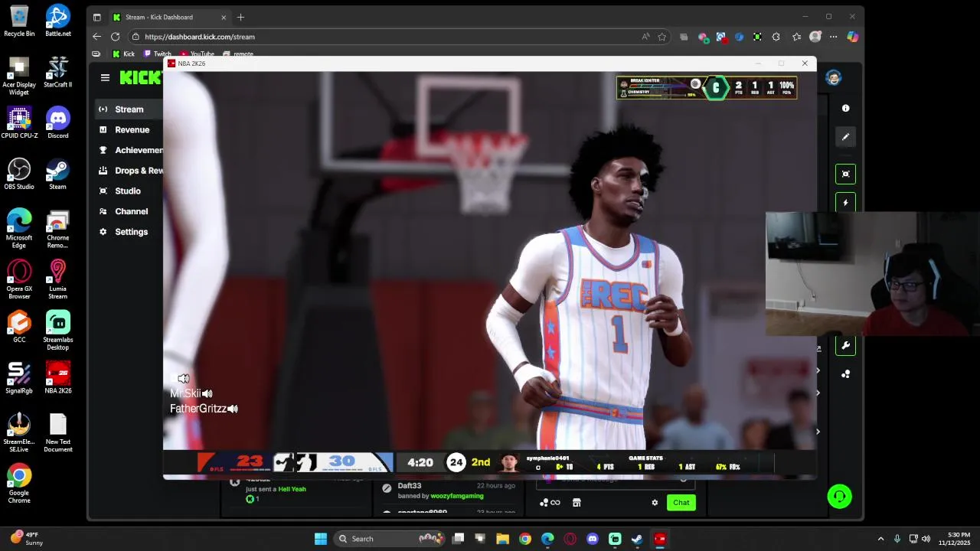Viewport: 980px width, 551px height.
Task: Open Edge settings and more menu
Action: [x=833, y=37]
